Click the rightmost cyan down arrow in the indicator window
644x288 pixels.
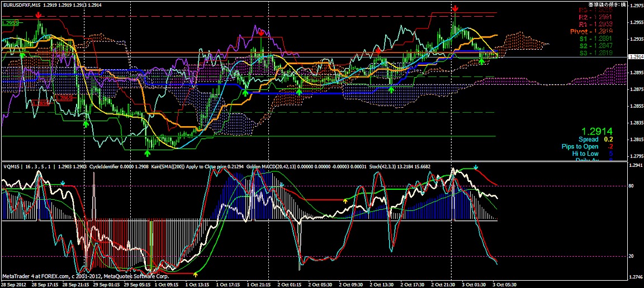(x=476, y=167)
